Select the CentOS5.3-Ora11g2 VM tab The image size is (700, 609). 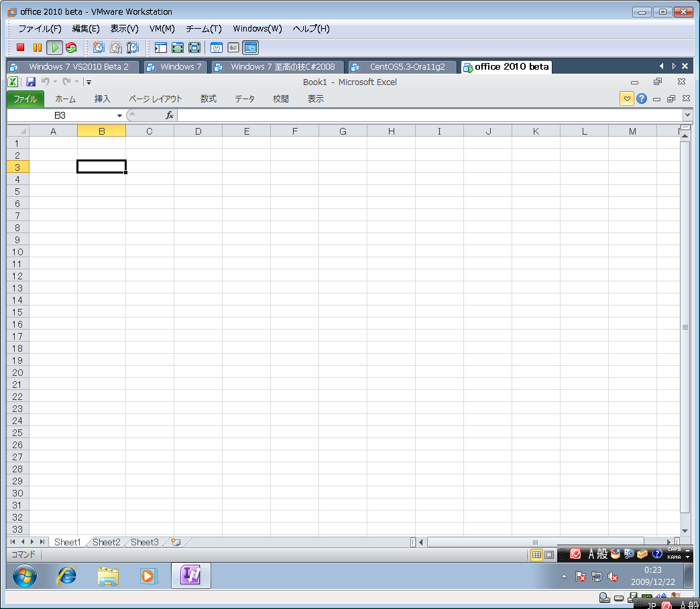point(402,66)
